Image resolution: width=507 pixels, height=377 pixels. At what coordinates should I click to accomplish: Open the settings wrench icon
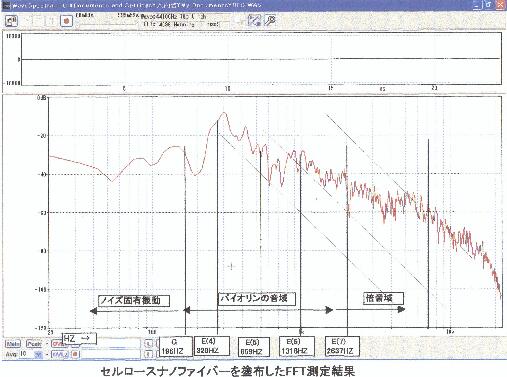click(x=270, y=20)
